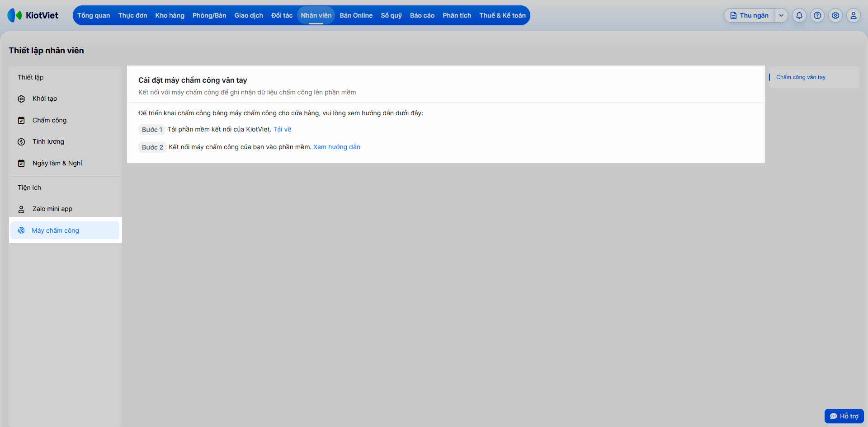
Task: Expand the Thu ngân dropdown arrow
Action: [x=781, y=15]
